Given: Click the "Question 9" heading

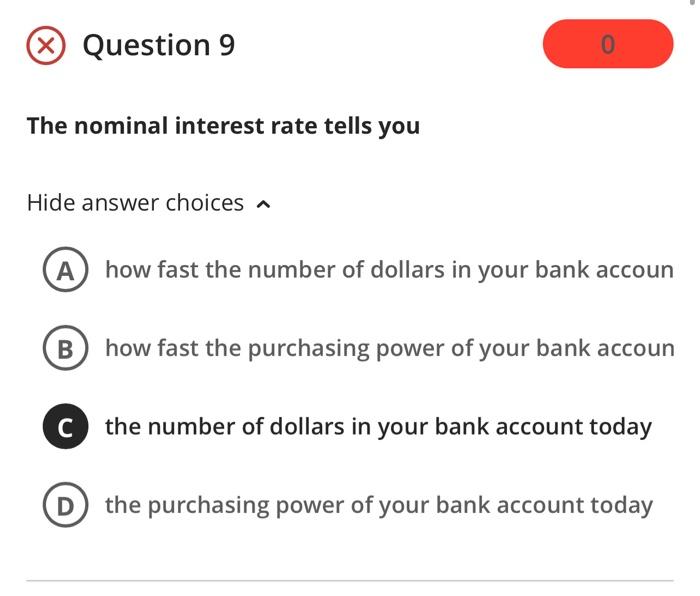Looking at the screenshot, I should [158, 45].
